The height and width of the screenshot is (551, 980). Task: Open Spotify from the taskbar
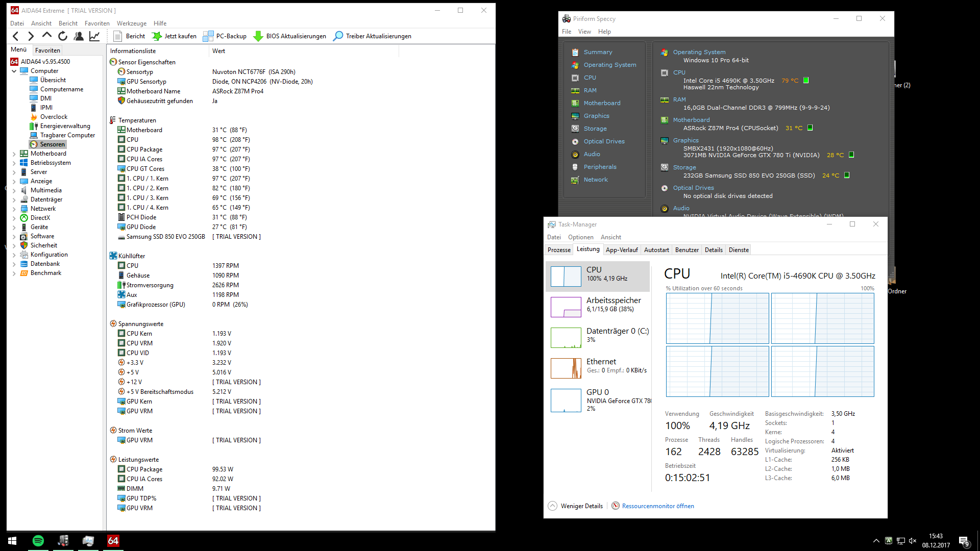(x=38, y=541)
